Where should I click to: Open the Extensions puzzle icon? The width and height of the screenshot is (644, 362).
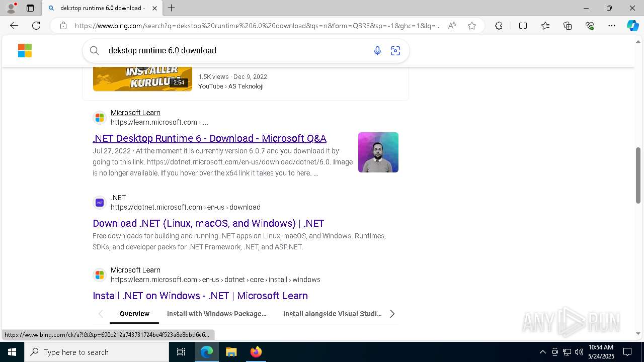[x=499, y=26]
